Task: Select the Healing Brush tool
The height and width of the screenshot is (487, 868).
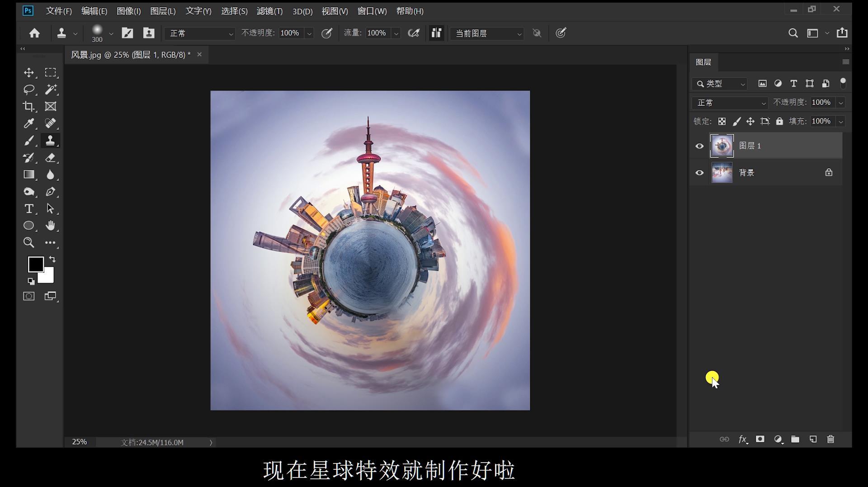Action: pyautogui.click(x=50, y=123)
